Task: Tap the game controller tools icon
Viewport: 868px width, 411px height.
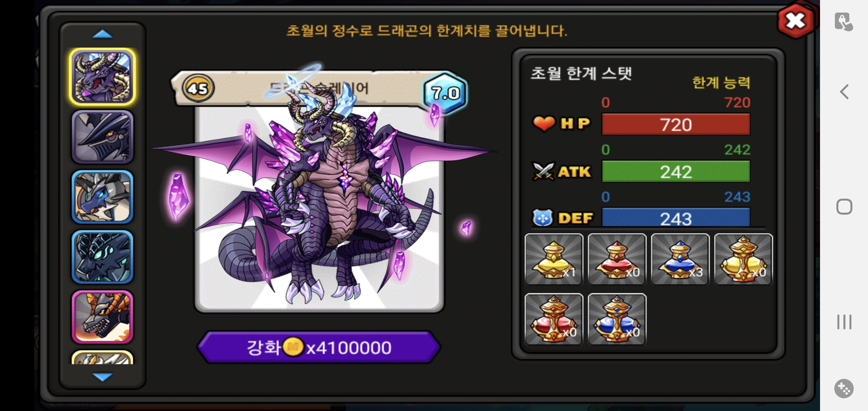Action: coord(844,389)
